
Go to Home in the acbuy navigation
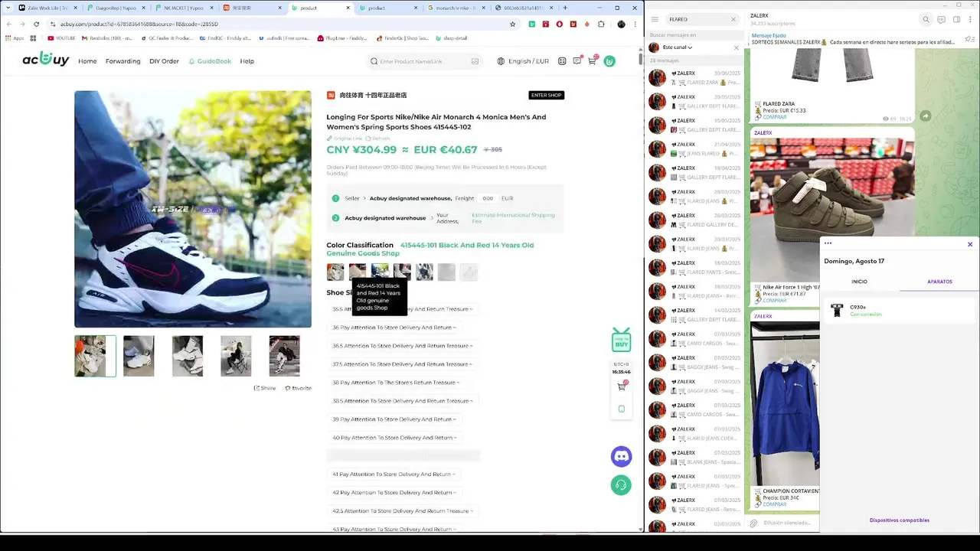87,61
